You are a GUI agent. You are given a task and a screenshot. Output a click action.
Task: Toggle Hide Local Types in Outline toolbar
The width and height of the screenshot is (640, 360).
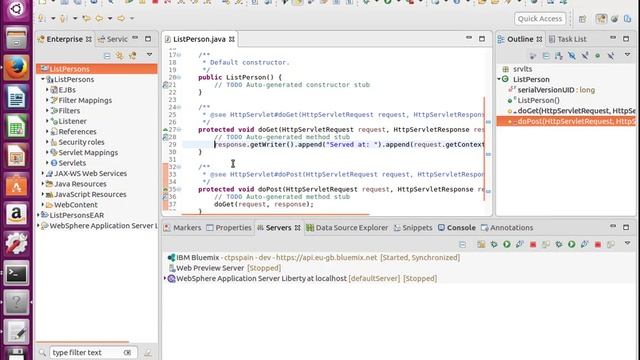click(x=611, y=56)
